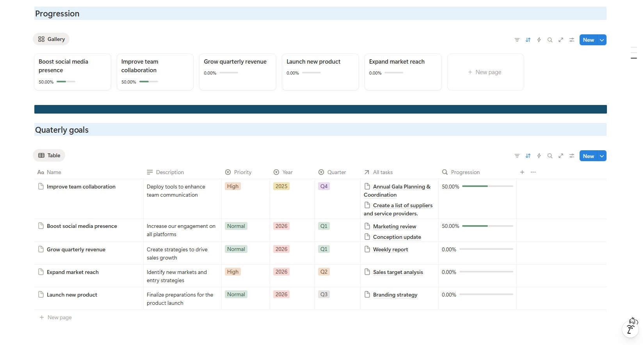Select the Gallery view tab
This screenshot has height=345, width=644.
tap(52, 39)
